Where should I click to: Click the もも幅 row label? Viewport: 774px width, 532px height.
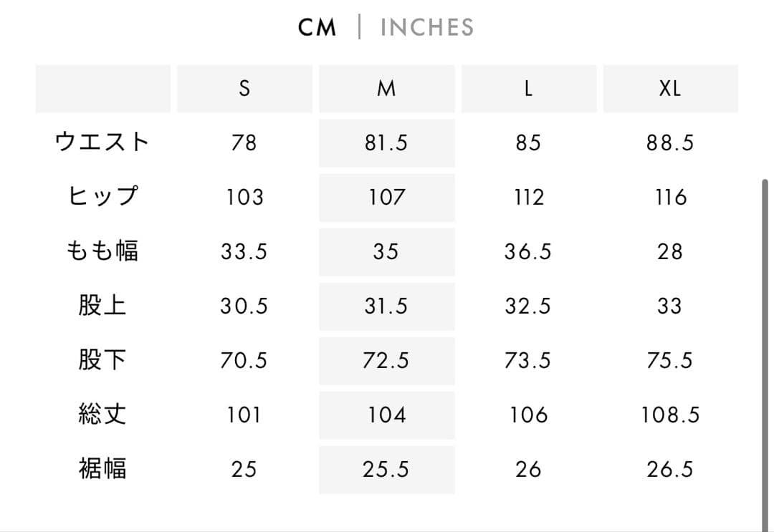pyautogui.click(x=102, y=251)
